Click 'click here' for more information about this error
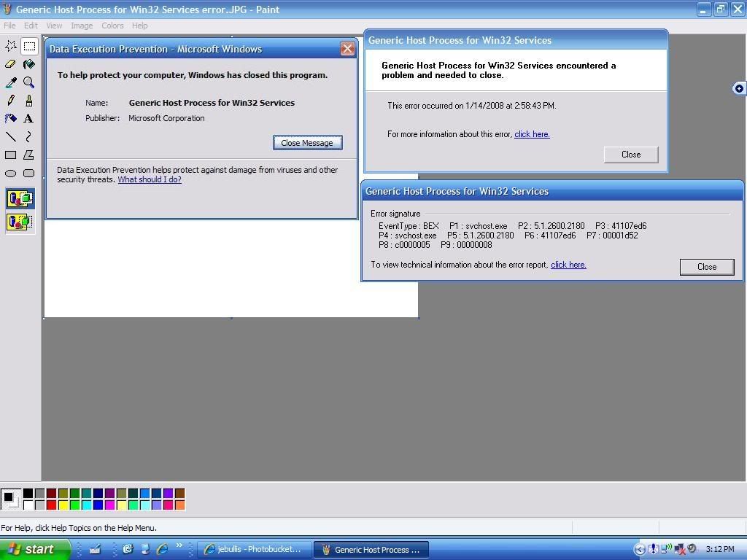Screen dimensions: 747x560 (x=532, y=134)
